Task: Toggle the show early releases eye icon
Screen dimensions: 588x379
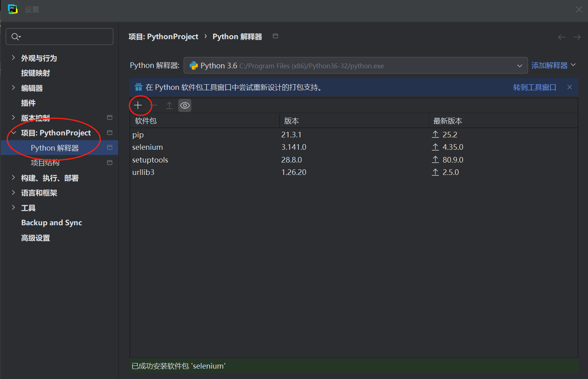Action: pyautogui.click(x=185, y=105)
